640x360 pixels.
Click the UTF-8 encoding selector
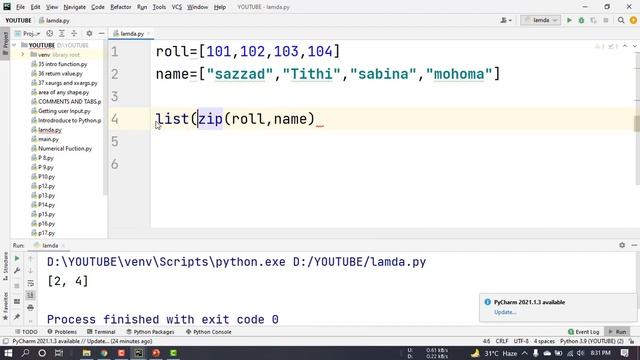[x=521, y=341]
